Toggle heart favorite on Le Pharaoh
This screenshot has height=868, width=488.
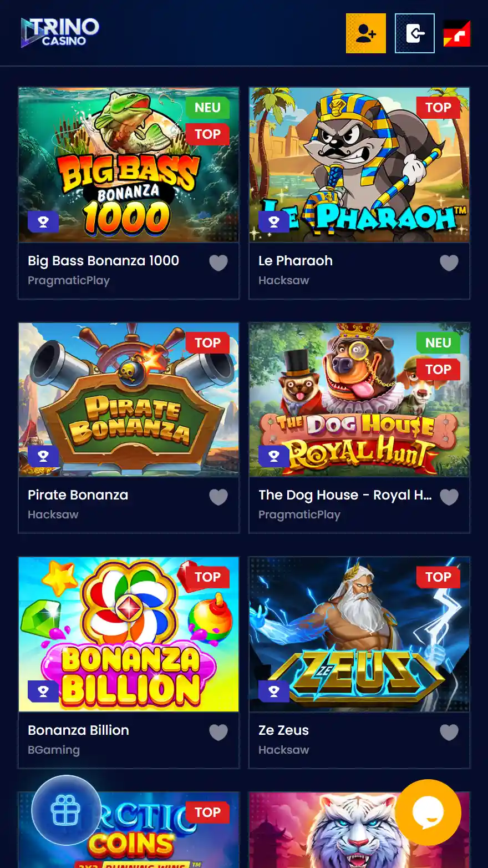(449, 263)
